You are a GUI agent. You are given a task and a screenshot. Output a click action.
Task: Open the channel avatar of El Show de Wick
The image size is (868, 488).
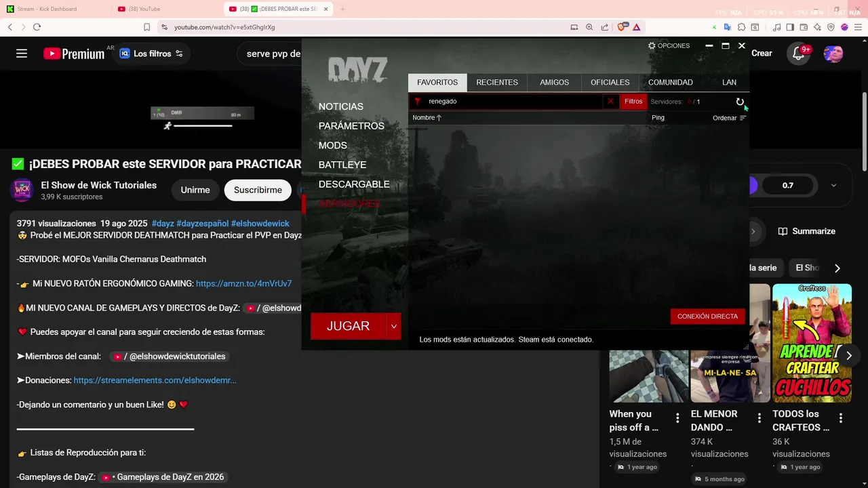coord(22,190)
